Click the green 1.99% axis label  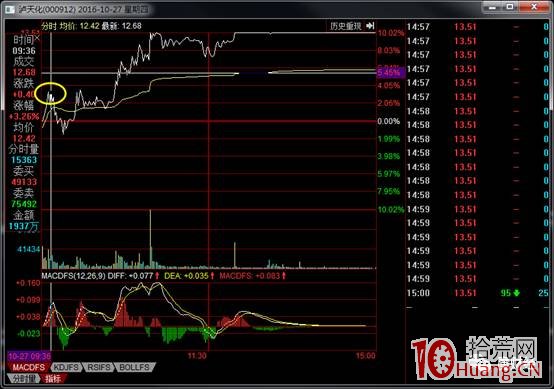(x=389, y=139)
